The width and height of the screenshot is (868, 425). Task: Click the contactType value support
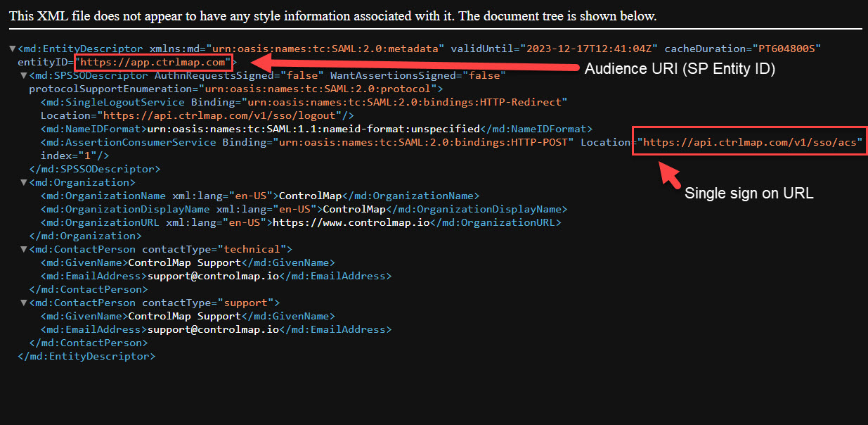(x=246, y=303)
